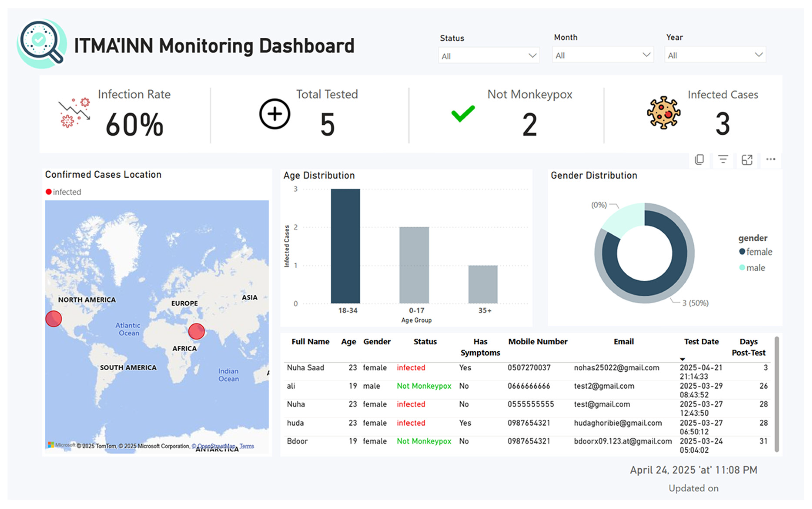Screen dimensions: 812x509
Task: Click the copy visual icon
Action: (x=699, y=160)
